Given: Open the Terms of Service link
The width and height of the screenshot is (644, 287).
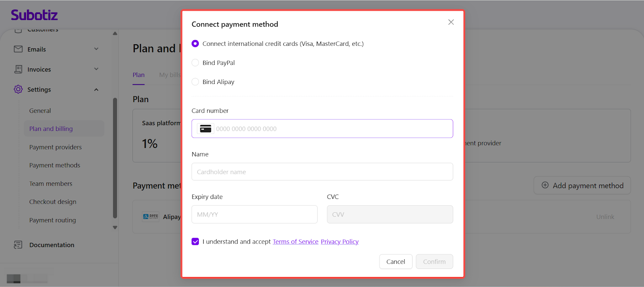Looking at the screenshot, I should click(x=295, y=242).
